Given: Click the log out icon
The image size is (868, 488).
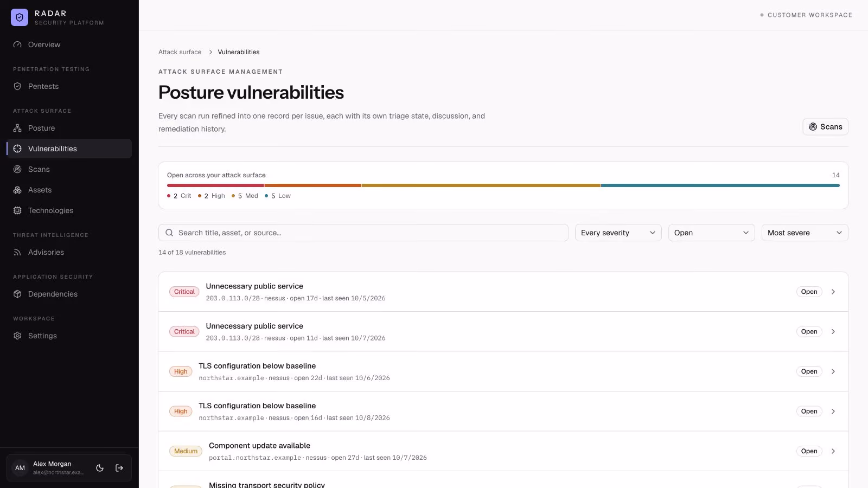Looking at the screenshot, I should (119, 468).
